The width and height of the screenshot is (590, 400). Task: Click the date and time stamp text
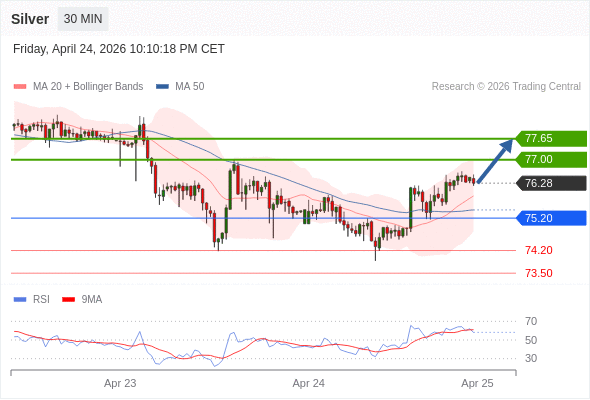119,49
